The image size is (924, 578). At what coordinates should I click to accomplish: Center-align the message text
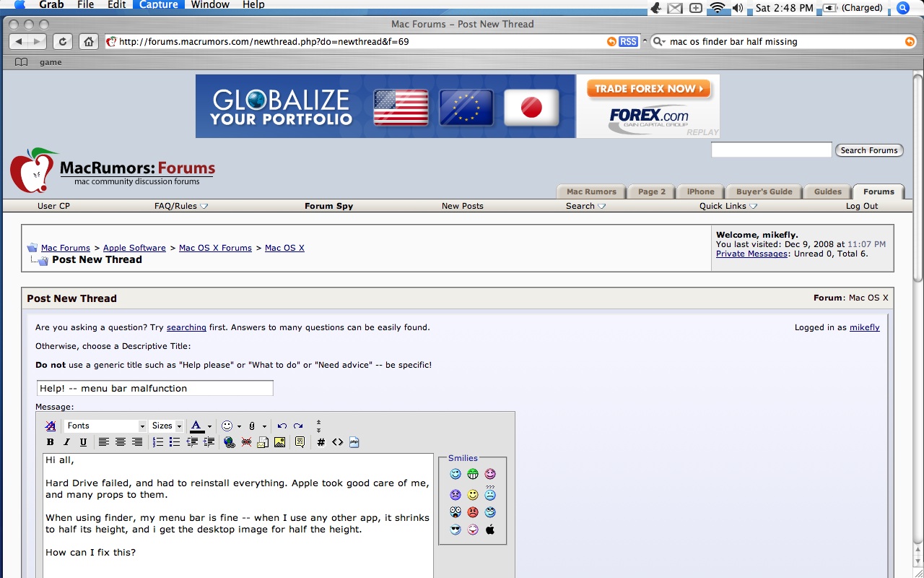pyautogui.click(x=121, y=442)
